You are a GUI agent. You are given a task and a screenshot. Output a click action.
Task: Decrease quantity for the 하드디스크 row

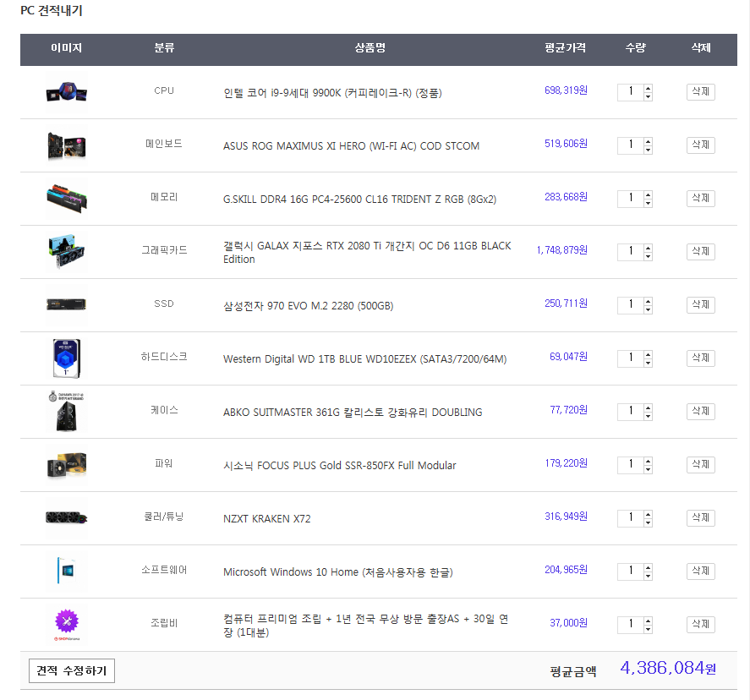(648, 363)
